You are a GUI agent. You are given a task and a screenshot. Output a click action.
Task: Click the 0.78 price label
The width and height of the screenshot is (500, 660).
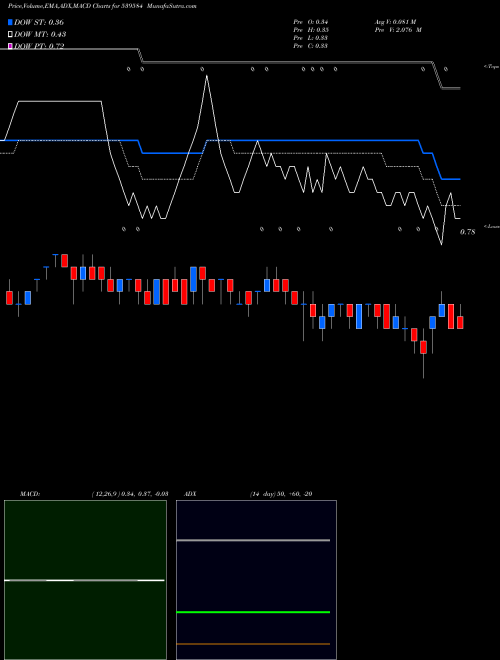click(468, 232)
